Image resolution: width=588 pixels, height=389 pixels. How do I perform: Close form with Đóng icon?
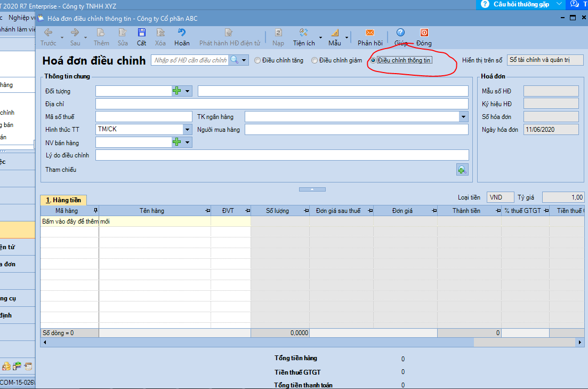tap(424, 33)
